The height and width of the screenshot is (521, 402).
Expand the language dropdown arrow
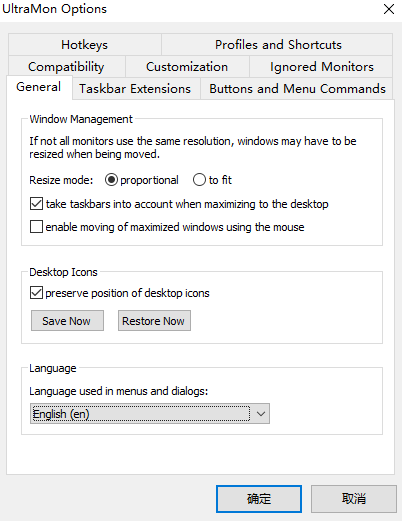click(261, 414)
